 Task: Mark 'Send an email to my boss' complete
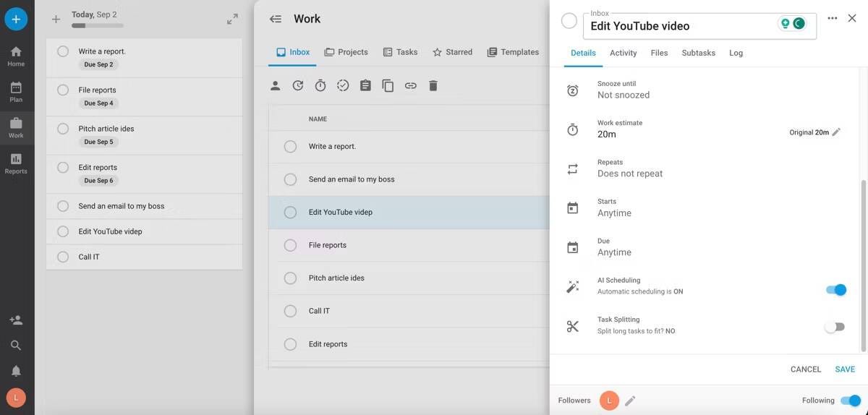290,179
